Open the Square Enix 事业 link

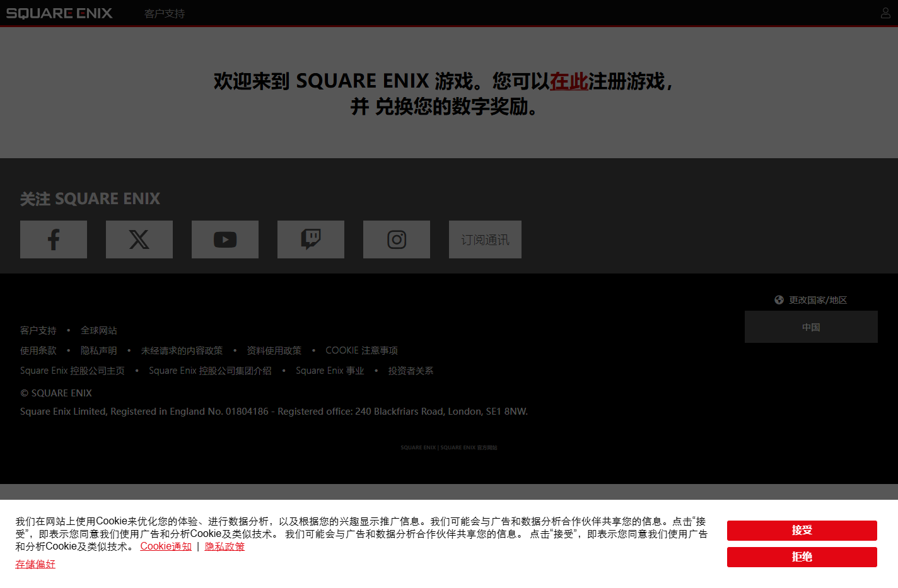point(330,371)
